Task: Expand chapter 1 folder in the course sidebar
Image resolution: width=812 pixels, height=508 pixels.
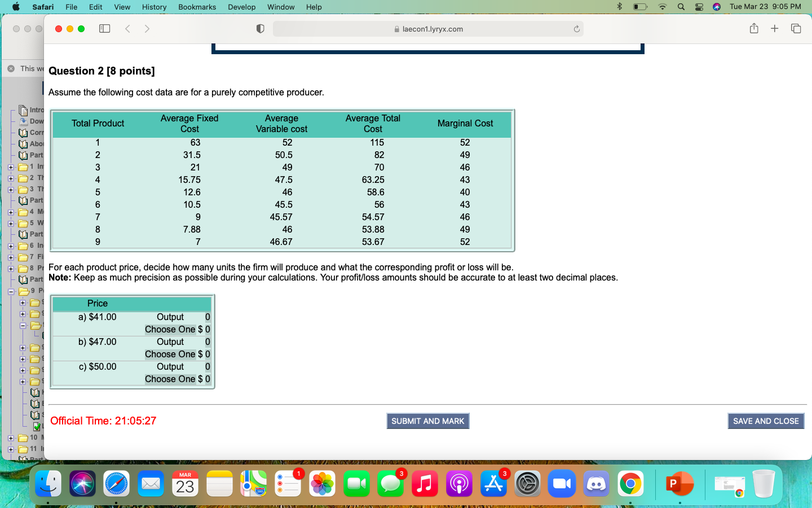Action: (10, 167)
